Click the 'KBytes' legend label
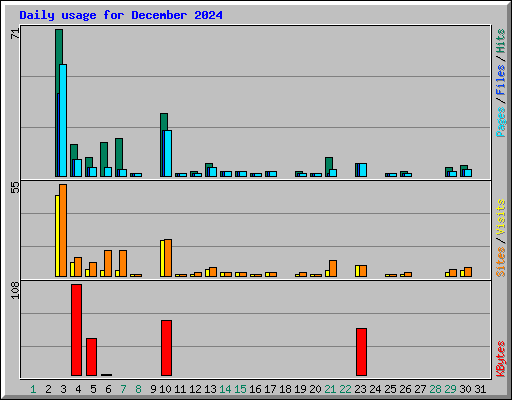The image size is (512, 400). pyautogui.click(x=500, y=359)
